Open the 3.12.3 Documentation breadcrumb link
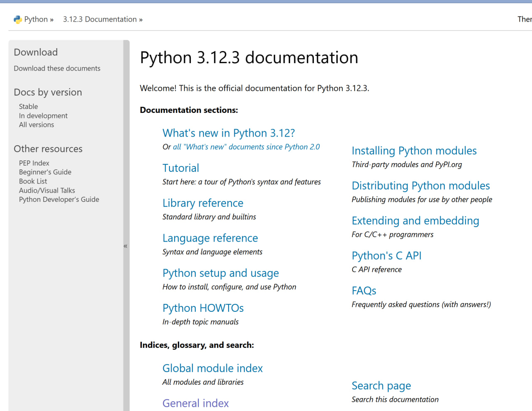 (100, 20)
